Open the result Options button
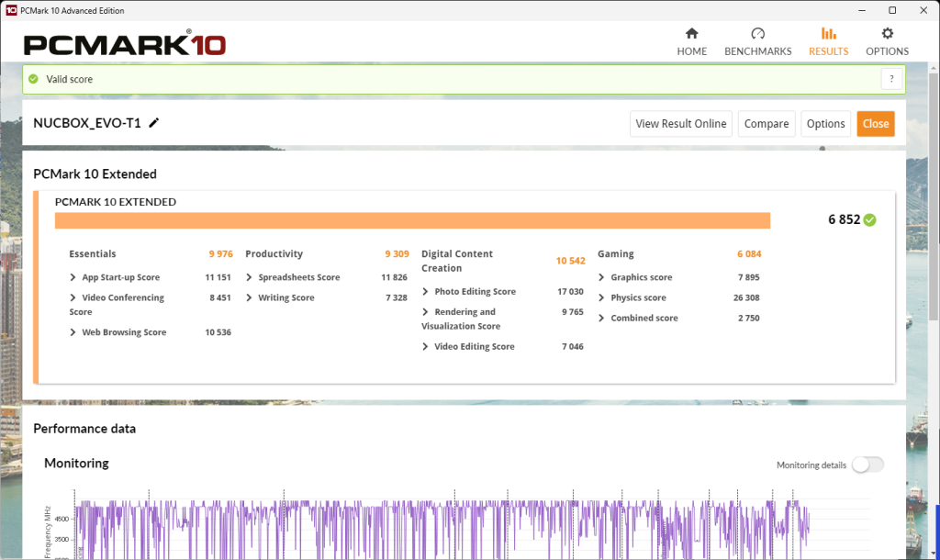This screenshot has height=560, width=940. click(x=825, y=124)
